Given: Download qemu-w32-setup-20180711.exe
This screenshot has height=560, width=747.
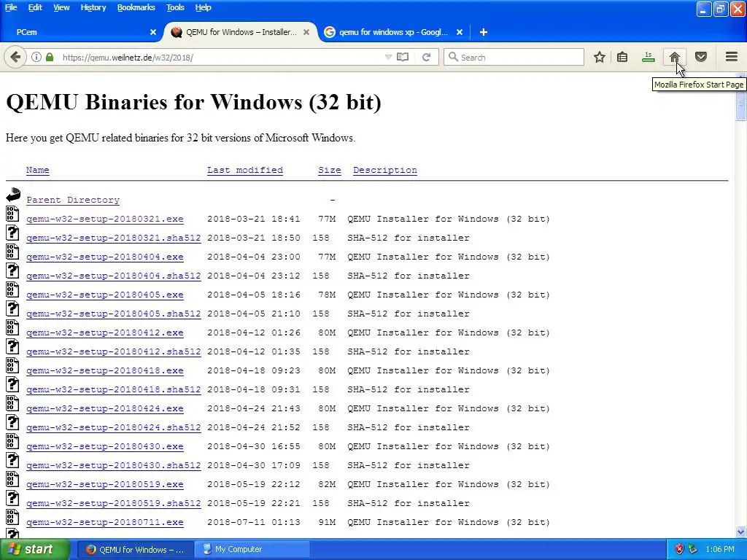Looking at the screenshot, I should [x=105, y=522].
